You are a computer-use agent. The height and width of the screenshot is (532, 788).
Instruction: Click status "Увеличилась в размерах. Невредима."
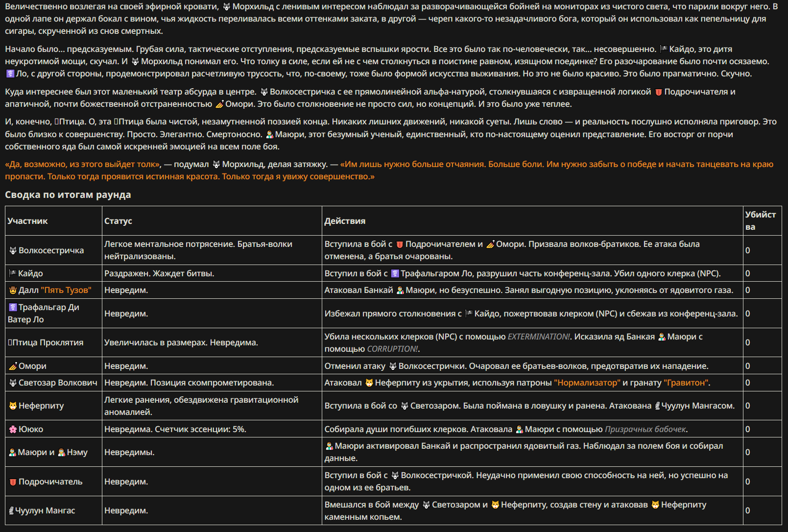(181, 342)
